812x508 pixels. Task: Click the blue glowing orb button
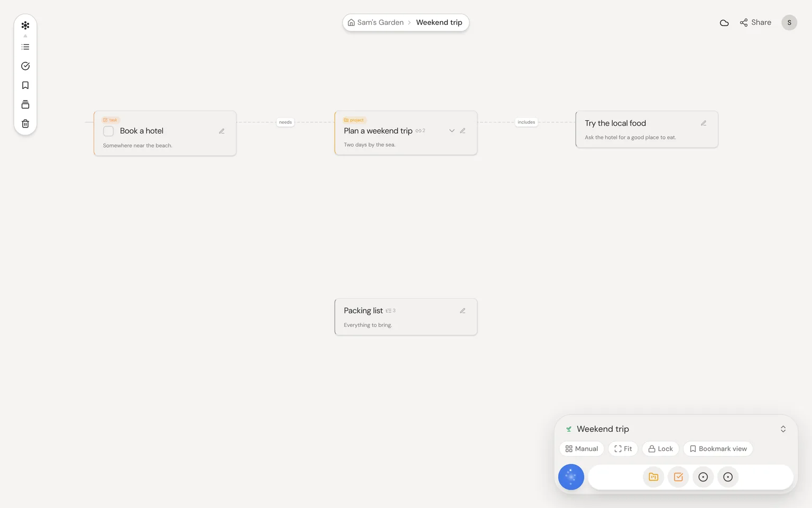coord(571,477)
